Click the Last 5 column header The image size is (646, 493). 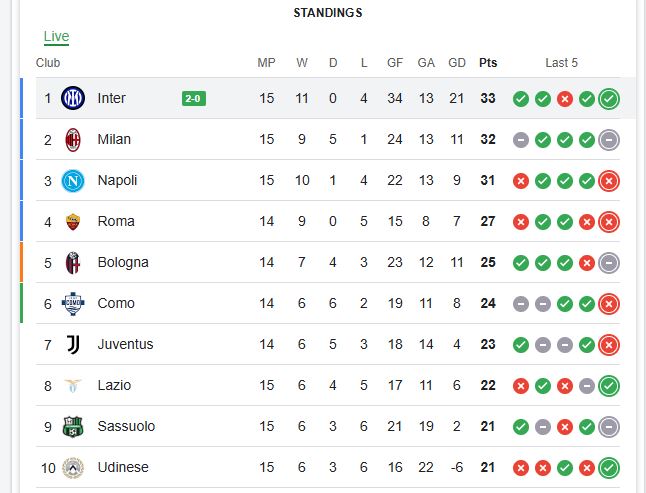point(561,62)
